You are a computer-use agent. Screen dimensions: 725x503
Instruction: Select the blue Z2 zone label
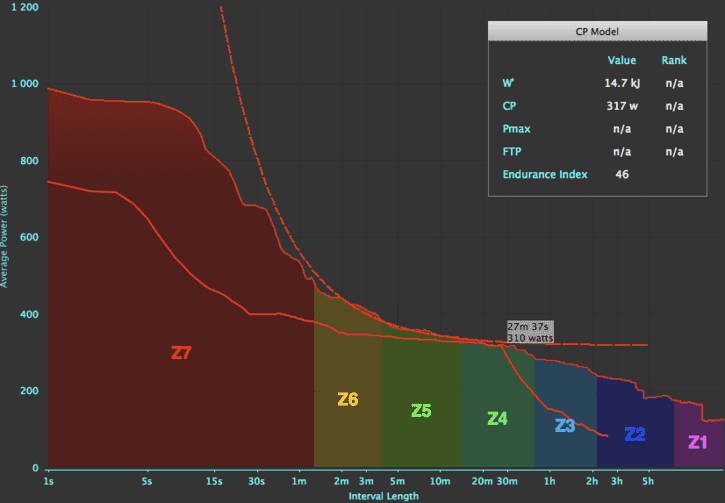tap(635, 435)
